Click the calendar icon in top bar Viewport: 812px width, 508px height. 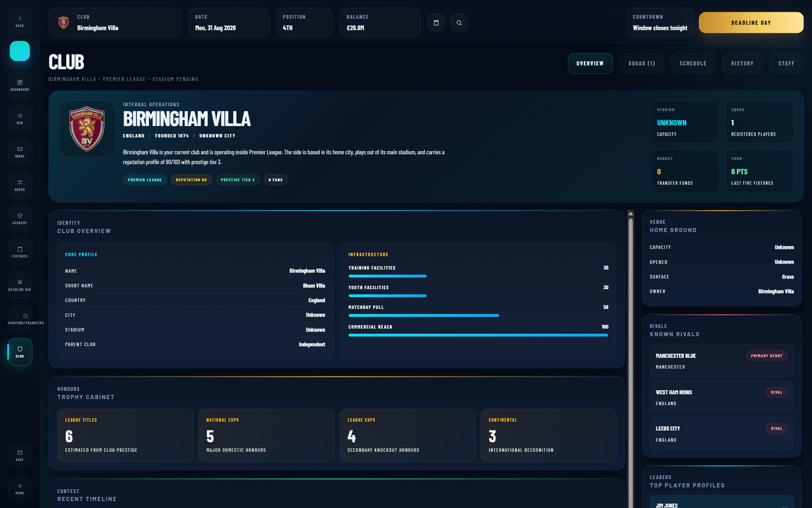[436, 23]
